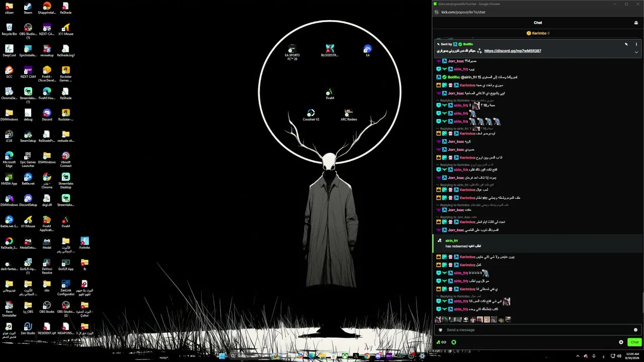Image resolution: width=644 pixels, height=362 pixels.
Task: Click the Kerimbo 6 gift leaderboard header
Action: (538, 33)
